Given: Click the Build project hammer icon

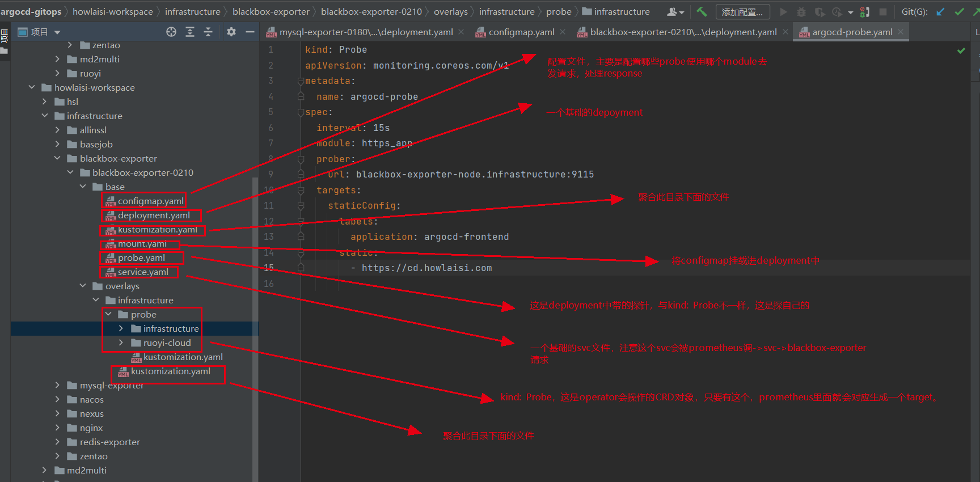Looking at the screenshot, I should point(702,11).
